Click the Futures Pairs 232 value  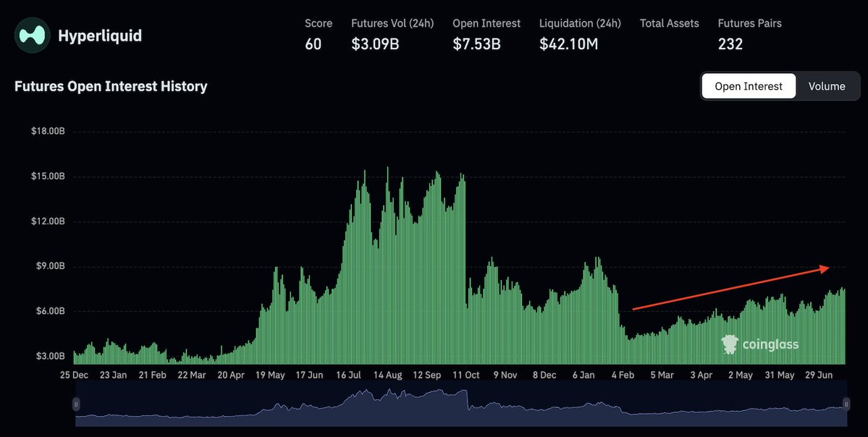pyautogui.click(x=730, y=44)
